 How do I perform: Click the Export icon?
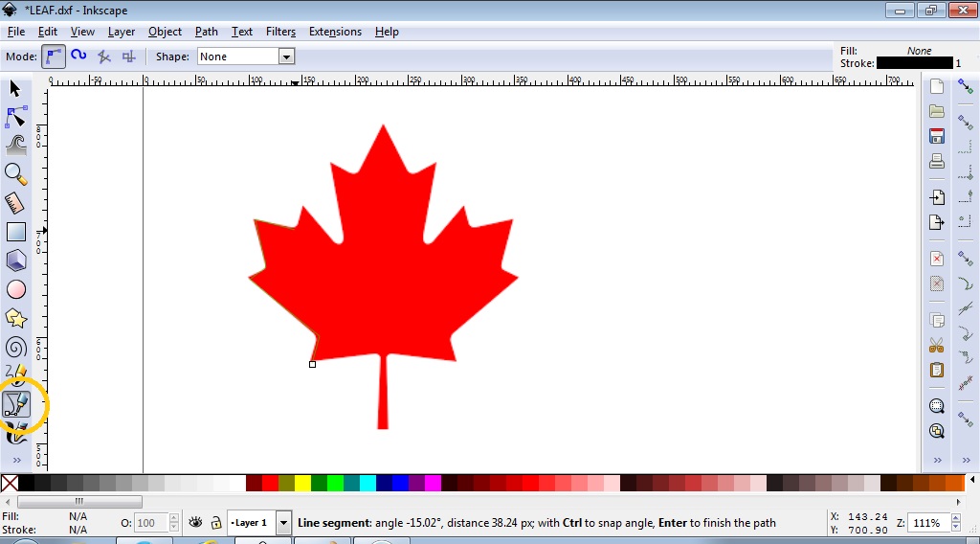936,222
